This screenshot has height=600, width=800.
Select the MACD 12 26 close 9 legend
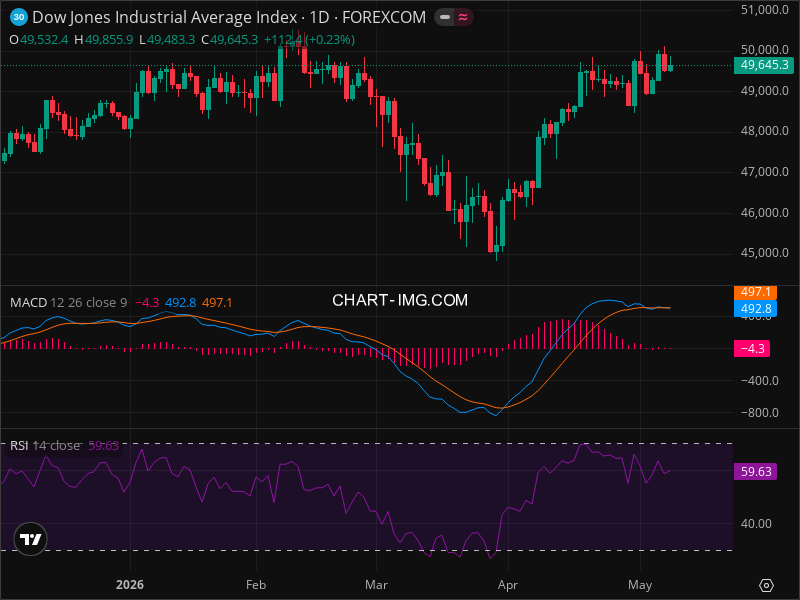[x=68, y=303]
